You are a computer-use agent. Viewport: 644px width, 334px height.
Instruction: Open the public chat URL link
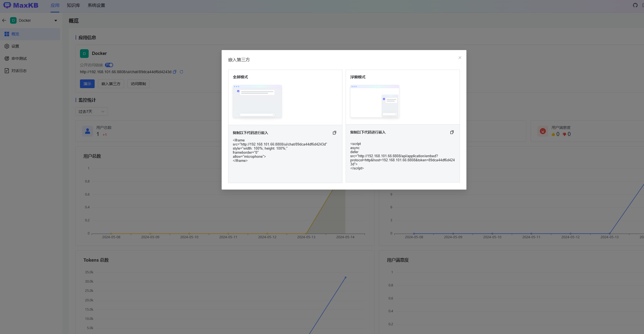click(126, 72)
